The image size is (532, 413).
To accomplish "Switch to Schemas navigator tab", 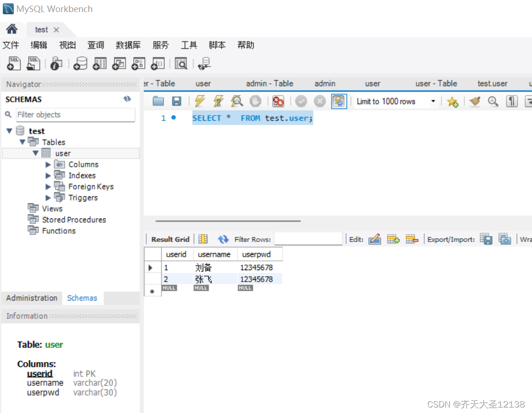I will click(82, 298).
